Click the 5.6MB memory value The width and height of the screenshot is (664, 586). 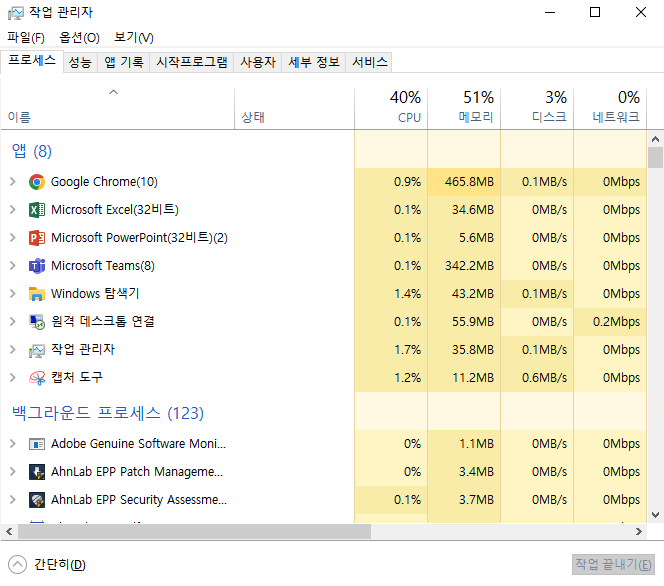[476, 238]
